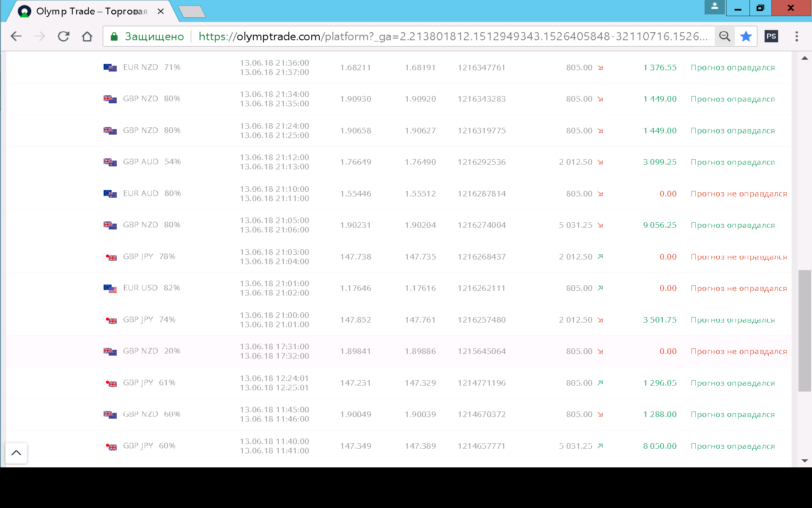Screen dimensions: 812x508
Task: Click down arrow next to 9 056.25 trade
Action: point(601,225)
